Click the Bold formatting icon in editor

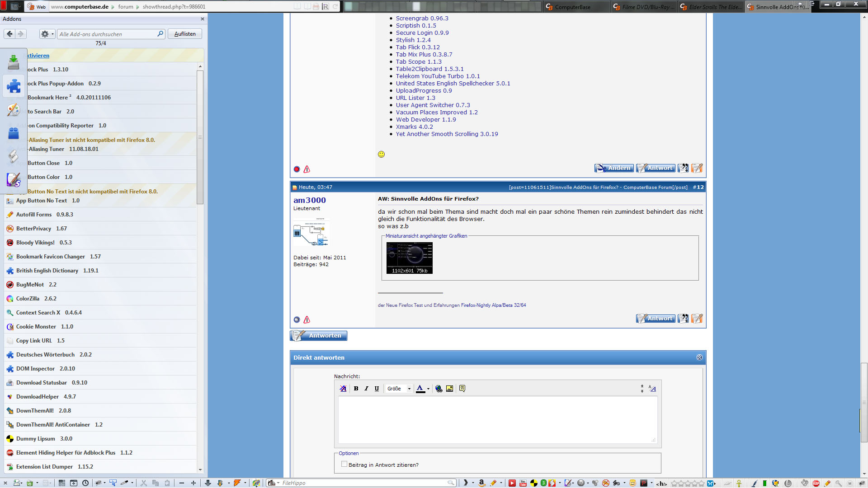point(356,389)
